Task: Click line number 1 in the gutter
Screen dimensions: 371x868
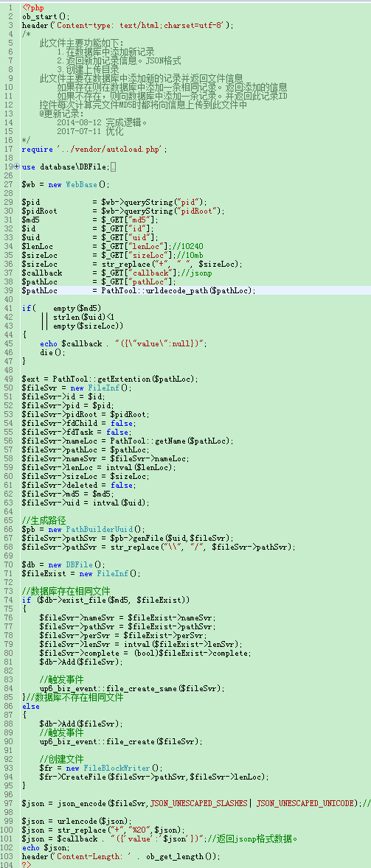Action: coord(10,7)
